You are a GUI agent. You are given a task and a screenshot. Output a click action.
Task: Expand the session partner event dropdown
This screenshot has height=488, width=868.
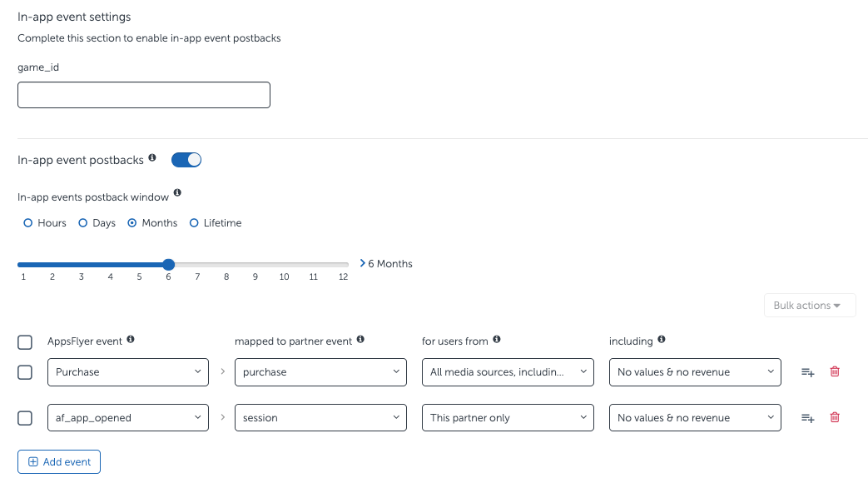point(320,418)
